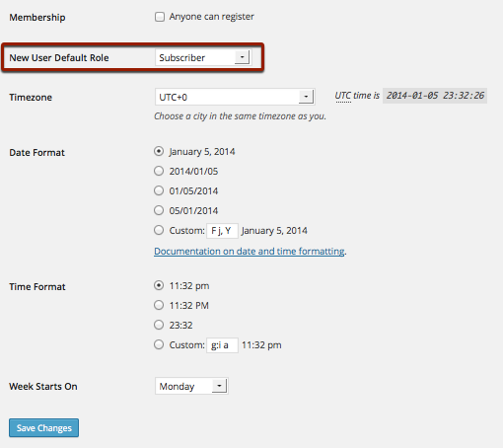Image resolution: width=503 pixels, height=448 pixels.
Task: Click the Save Changes button
Action: click(x=43, y=427)
